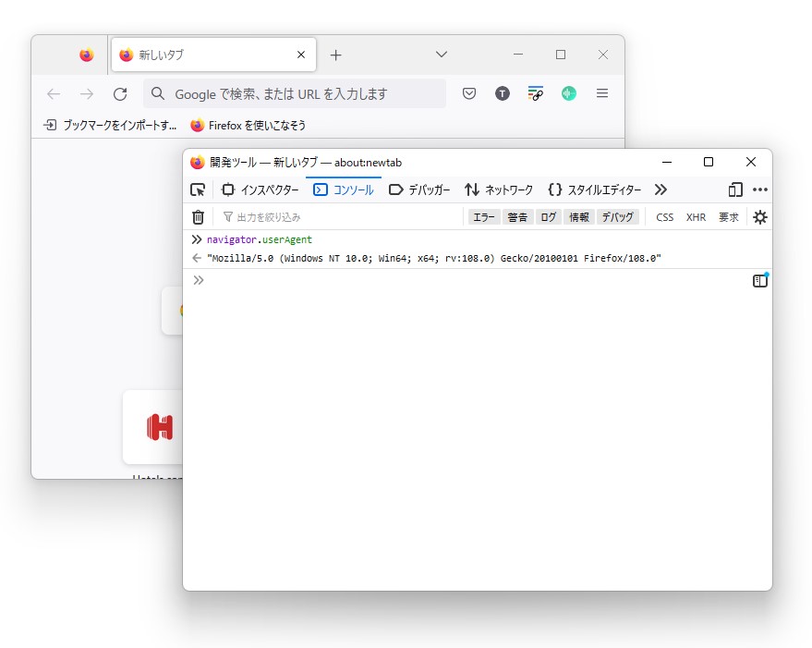This screenshot has height=648, width=812.
Task: Clear the console with the trash icon
Action: [198, 216]
